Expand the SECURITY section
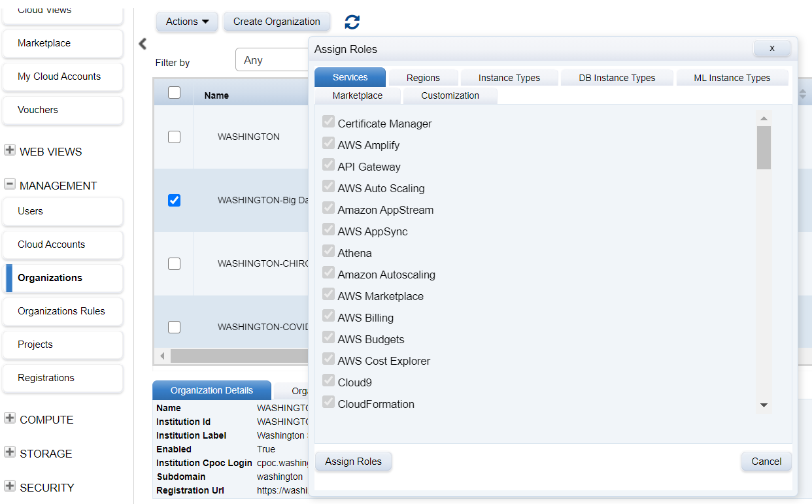Image resolution: width=812 pixels, height=504 pixels. (10, 486)
